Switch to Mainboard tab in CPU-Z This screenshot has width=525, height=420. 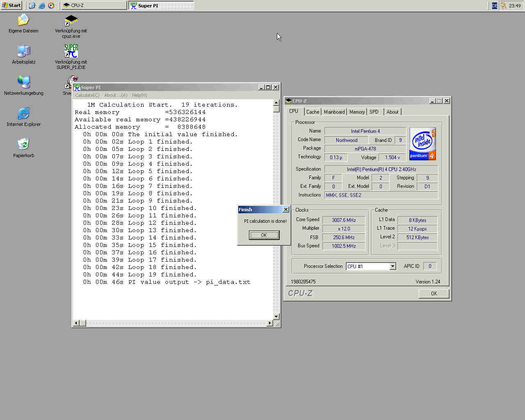point(334,112)
